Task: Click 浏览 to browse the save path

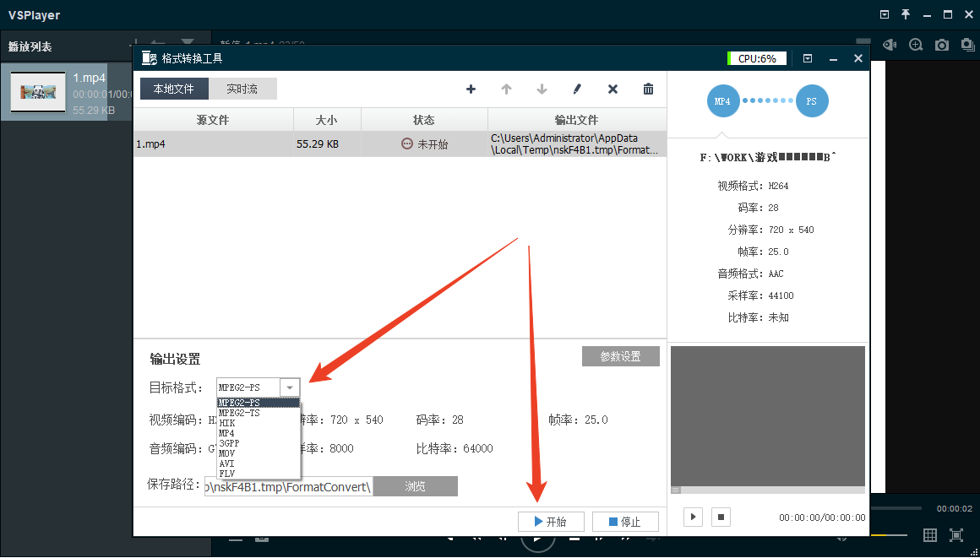Action: [x=415, y=486]
